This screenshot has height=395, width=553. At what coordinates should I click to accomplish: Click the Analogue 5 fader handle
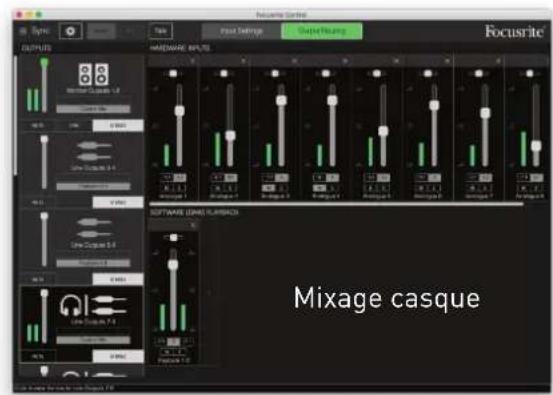(383, 131)
